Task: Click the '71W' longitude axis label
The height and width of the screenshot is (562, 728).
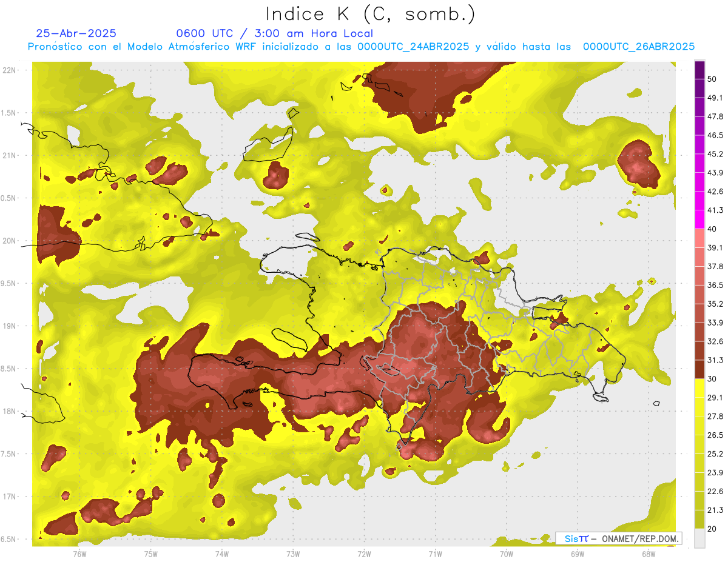Action: (x=435, y=554)
